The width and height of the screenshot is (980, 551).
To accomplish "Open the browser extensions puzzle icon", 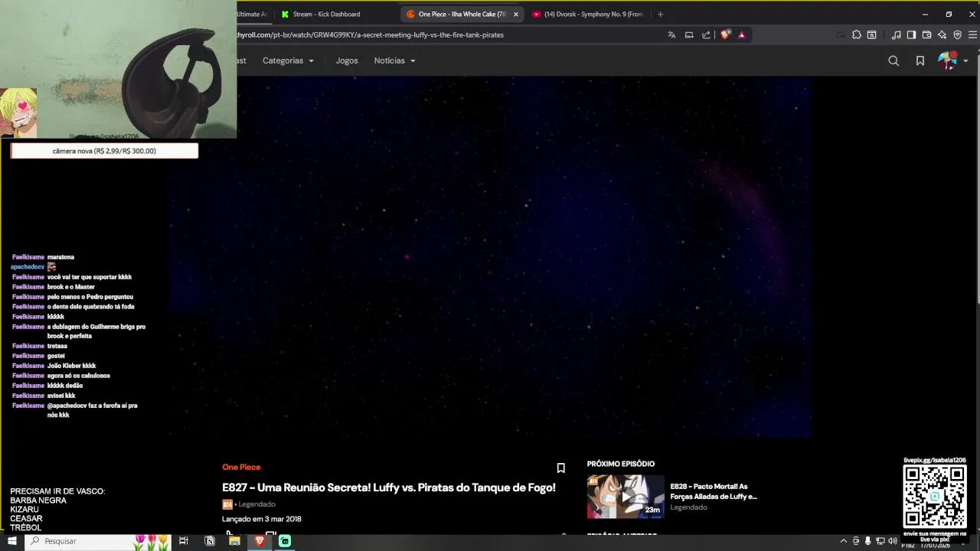I will point(857,34).
